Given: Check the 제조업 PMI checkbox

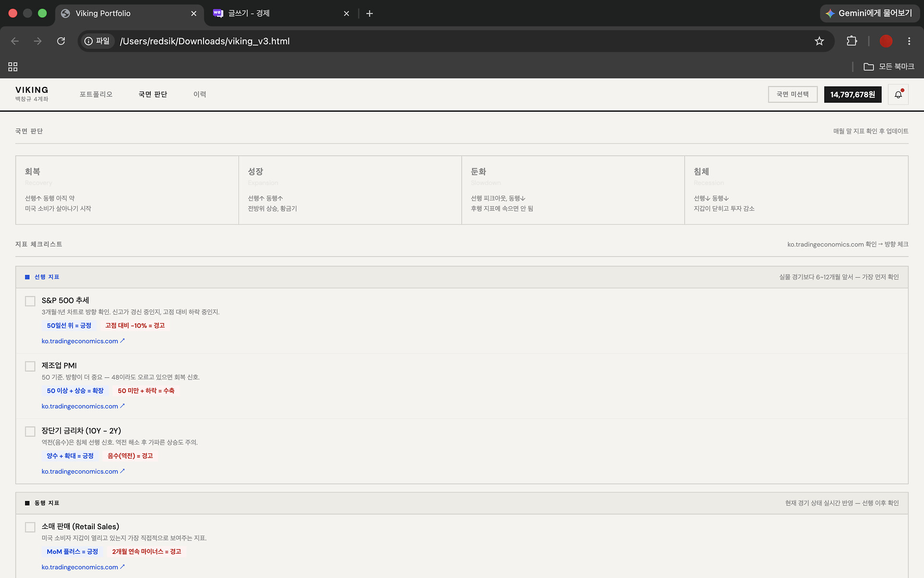Looking at the screenshot, I should coord(30,366).
